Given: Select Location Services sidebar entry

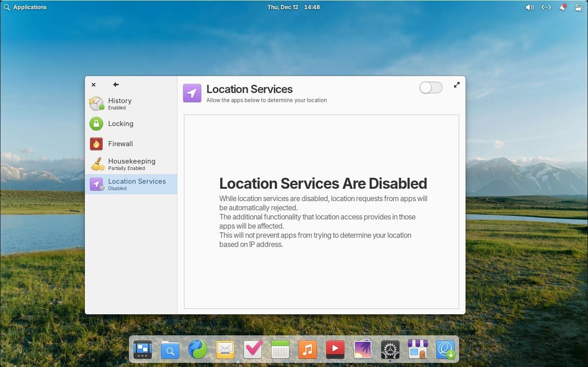Looking at the screenshot, I should [x=131, y=184].
